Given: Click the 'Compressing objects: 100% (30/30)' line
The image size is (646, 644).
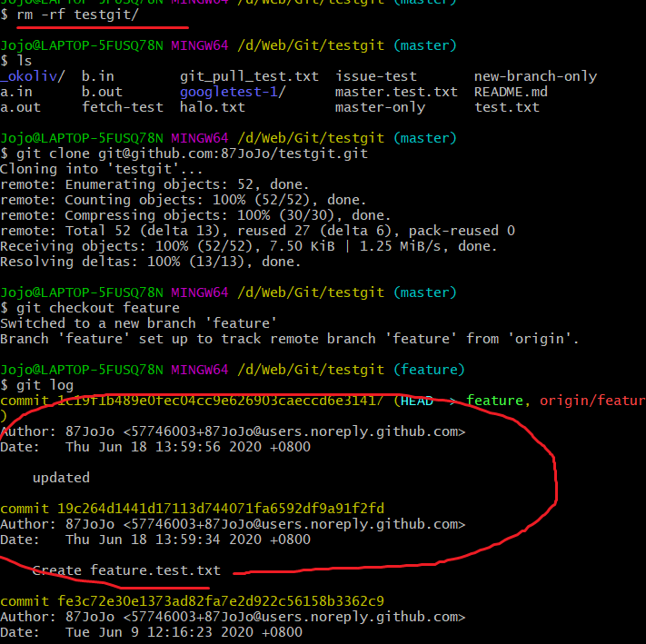Looking at the screenshot, I should point(195,215).
